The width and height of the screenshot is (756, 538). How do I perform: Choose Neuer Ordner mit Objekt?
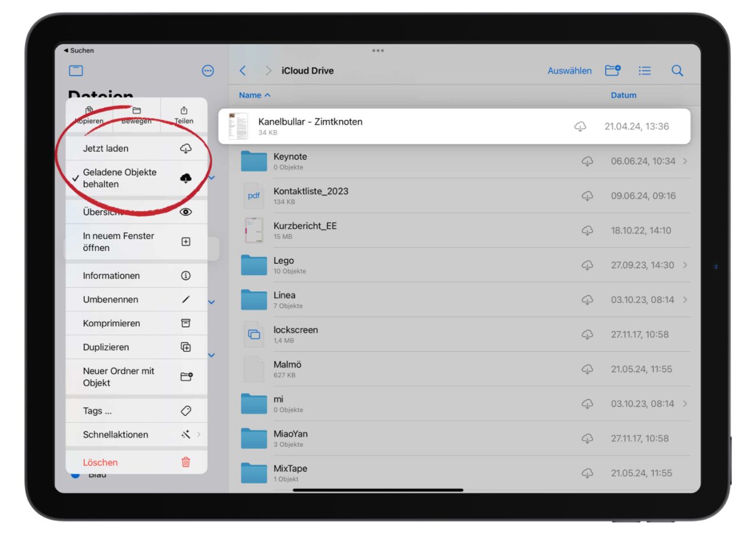(136, 377)
